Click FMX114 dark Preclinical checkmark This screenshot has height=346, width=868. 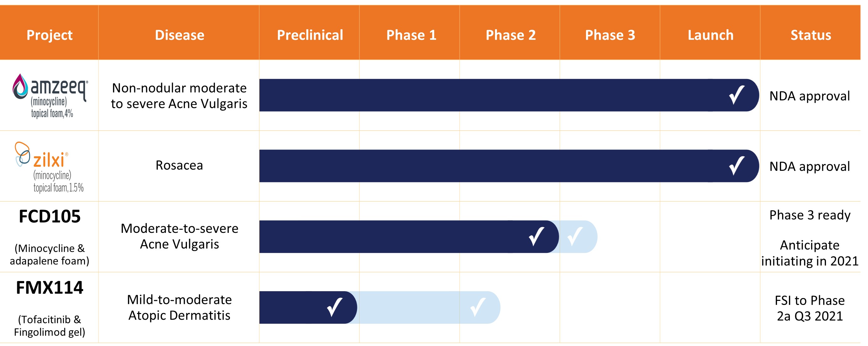[x=335, y=307]
